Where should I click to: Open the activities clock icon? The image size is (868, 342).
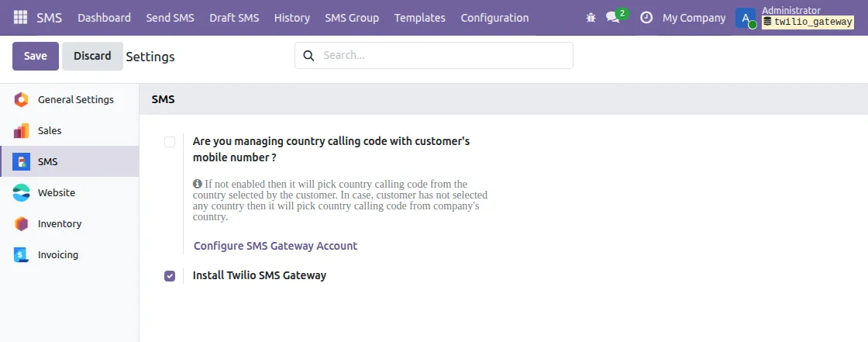(x=646, y=18)
